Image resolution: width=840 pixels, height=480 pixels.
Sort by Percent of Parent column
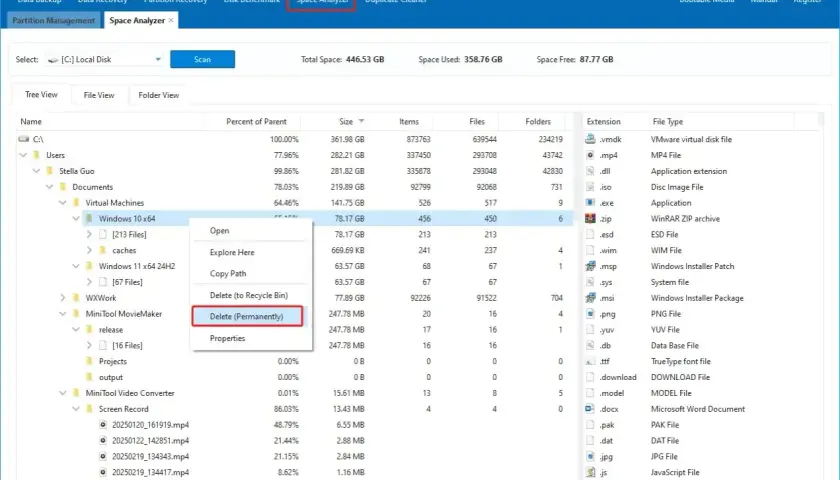256,122
